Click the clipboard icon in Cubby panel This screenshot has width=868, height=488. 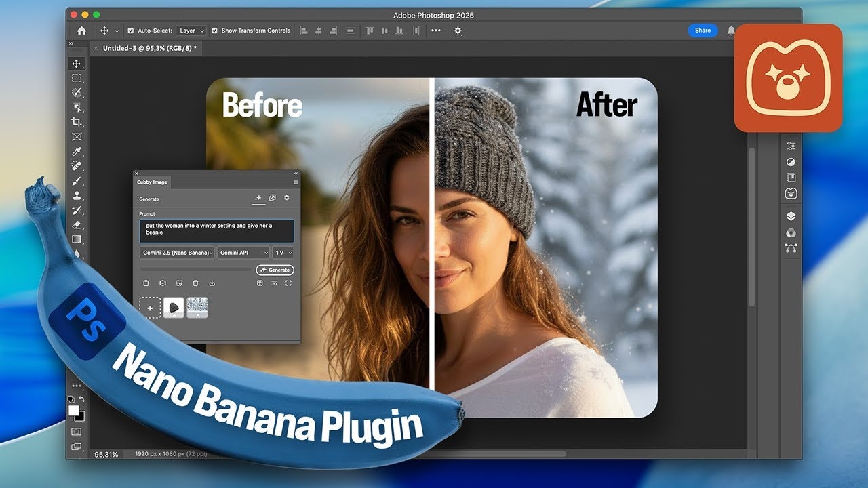tap(146, 283)
